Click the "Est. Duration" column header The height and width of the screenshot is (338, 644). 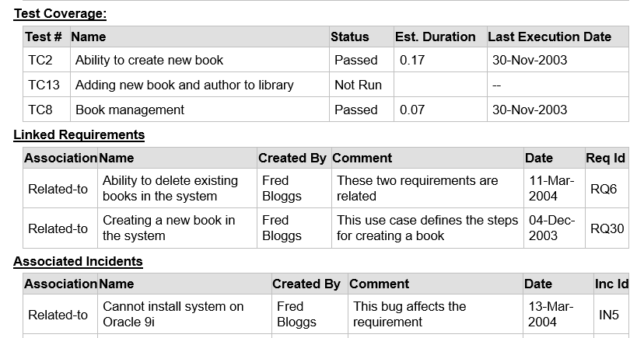[435, 37]
